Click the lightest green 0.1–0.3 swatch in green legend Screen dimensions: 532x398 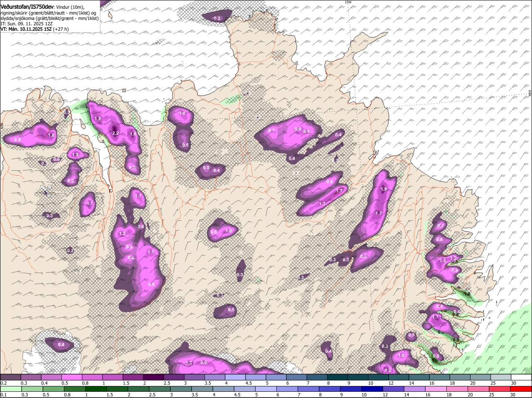[11, 389]
